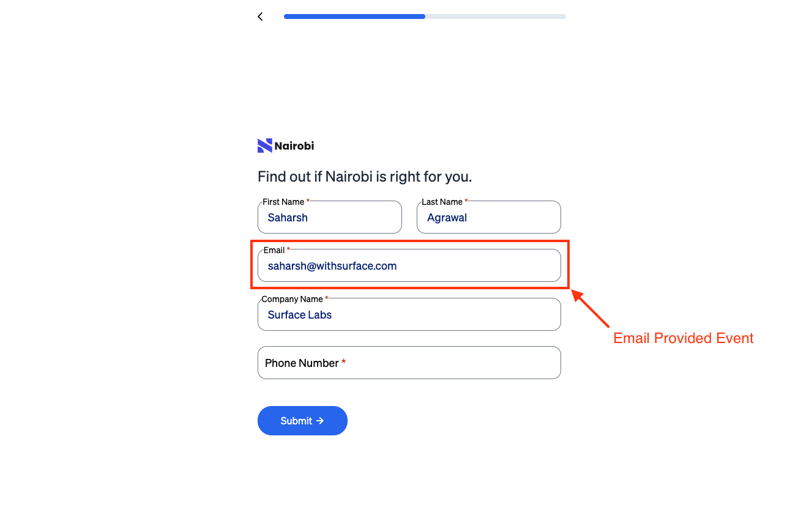Click the Nairobi wordmark text
This screenshot has height=532, width=812.
294,146
